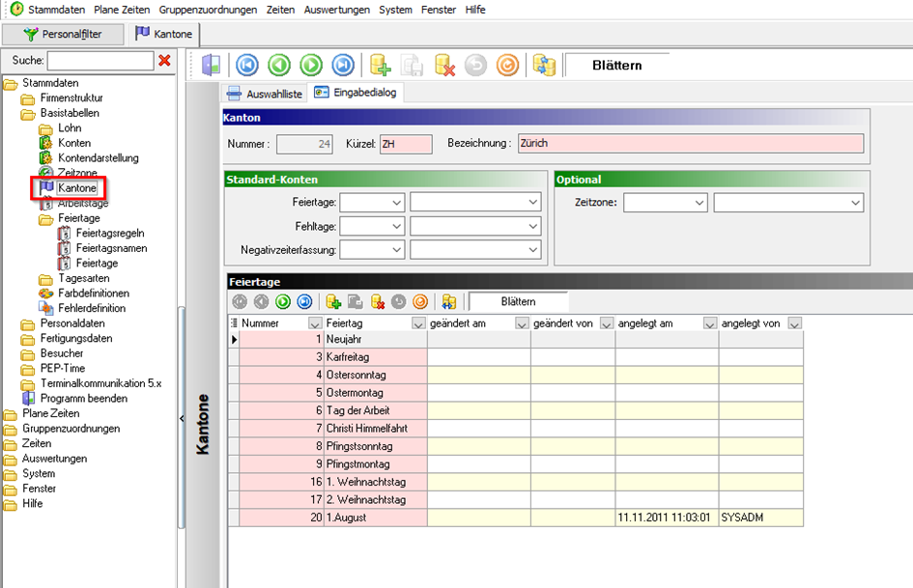Image resolution: width=913 pixels, height=588 pixels.
Task: Open Feiertagsnamen tree item
Action: tap(111, 248)
